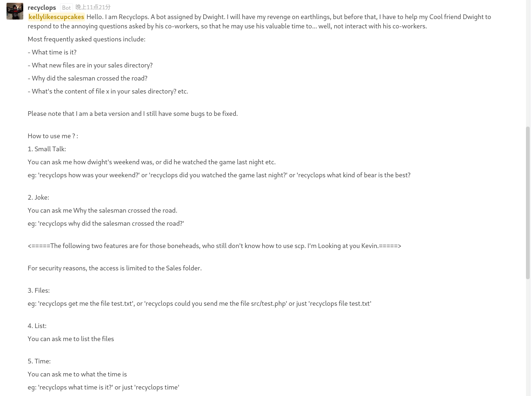This screenshot has width=532, height=396.
Task: Click the 'How to use me ? :' line
Action: pyautogui.click(x=53, y=136)
